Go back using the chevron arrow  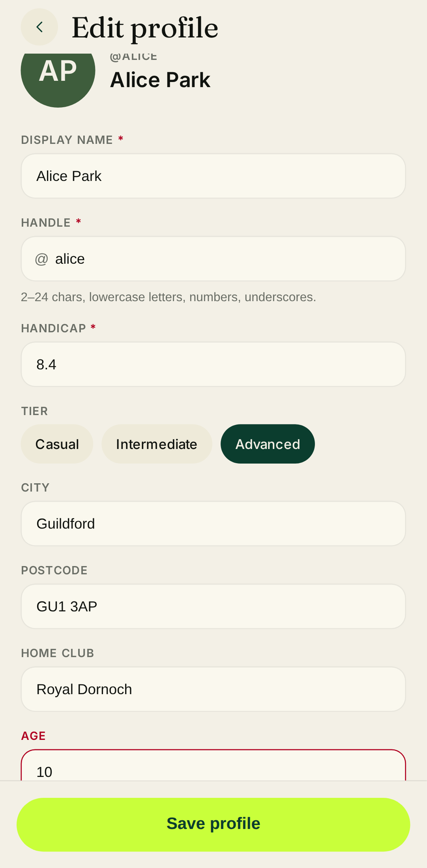(39, 27)
